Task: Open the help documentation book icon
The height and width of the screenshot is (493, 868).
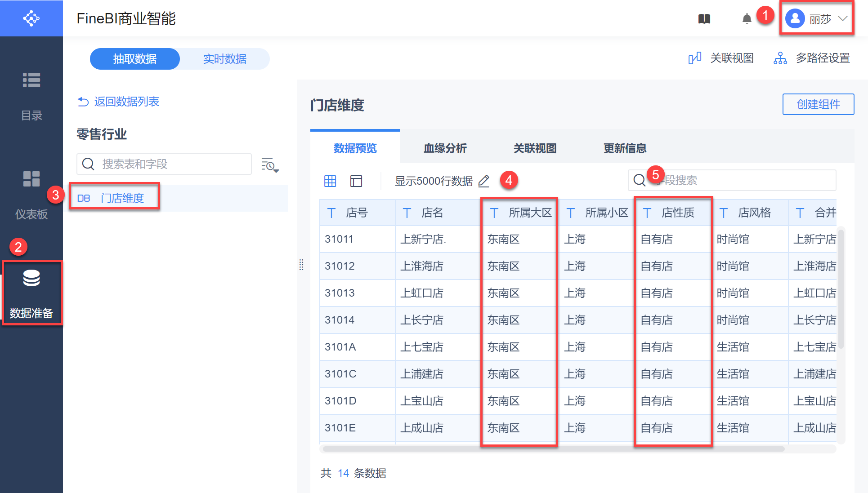Action: (704, 19)
